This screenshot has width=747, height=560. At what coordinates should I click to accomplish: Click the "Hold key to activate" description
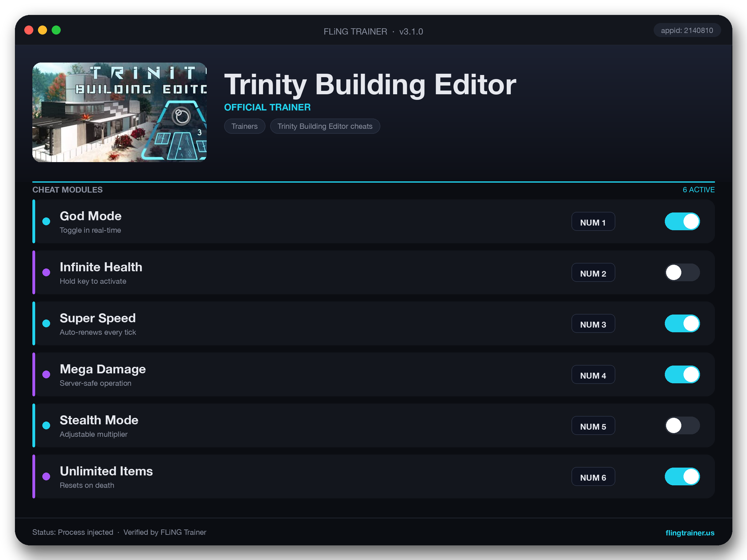(93, 281)
